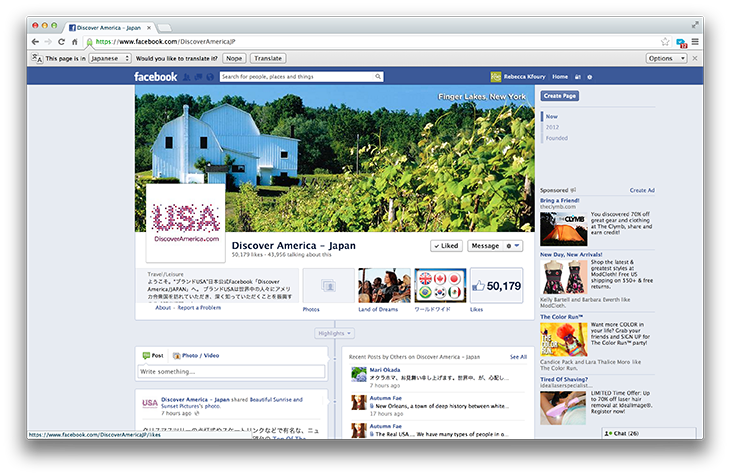Bookmark the page with the star icon

(665, 42)
